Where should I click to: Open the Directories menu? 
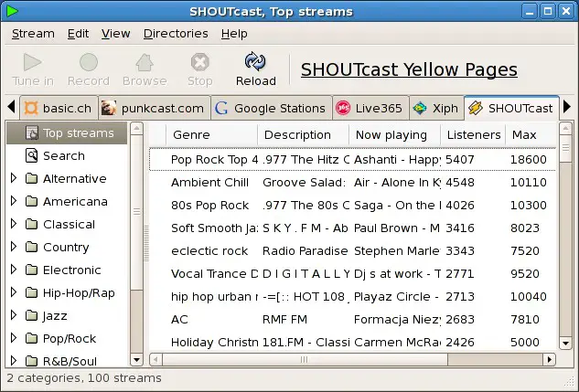click(x=176, y=34)
